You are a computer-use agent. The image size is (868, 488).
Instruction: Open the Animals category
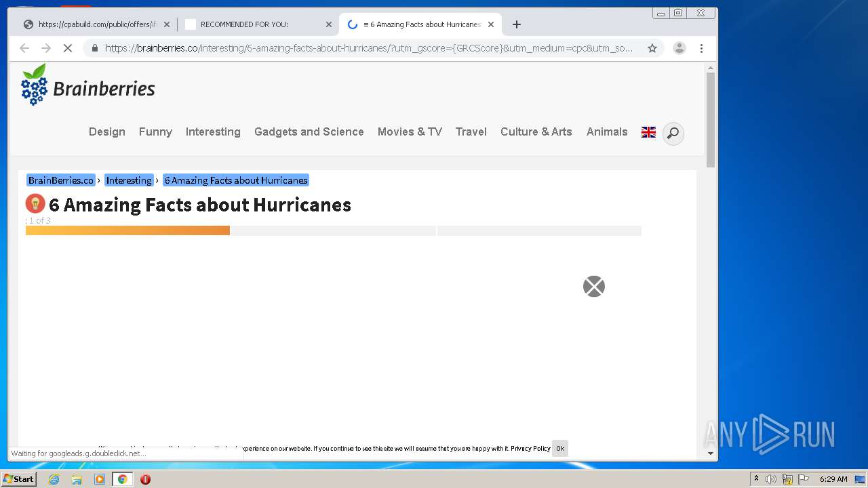coord(607,132)
